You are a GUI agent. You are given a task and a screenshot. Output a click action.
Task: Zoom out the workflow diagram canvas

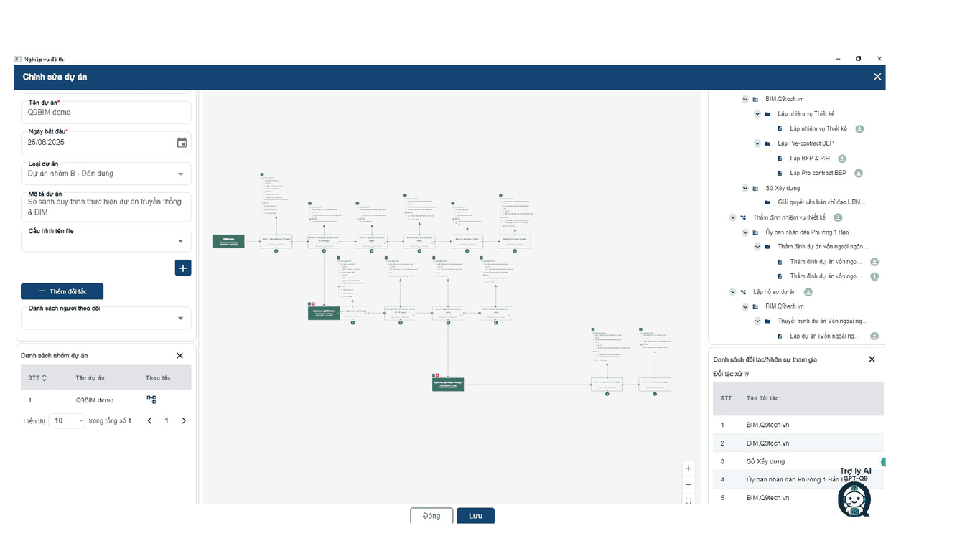click(689, 485)
